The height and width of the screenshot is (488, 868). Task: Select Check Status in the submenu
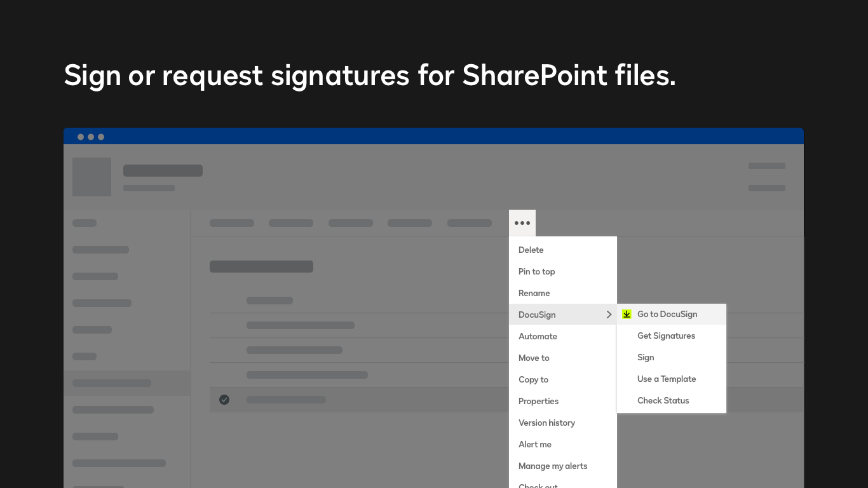[663, 400]
